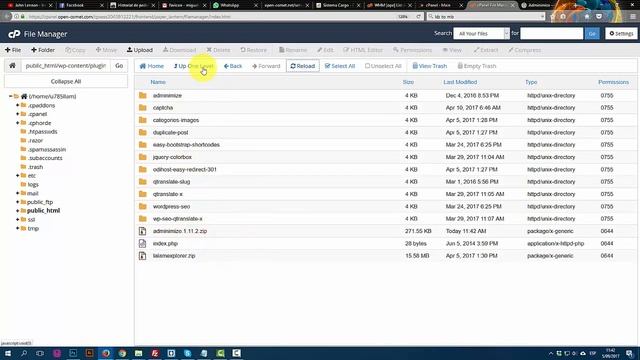The image size is (640, 360).
Task: Focus the search text field
Action: pyautogui.click(x=551, y=33)
